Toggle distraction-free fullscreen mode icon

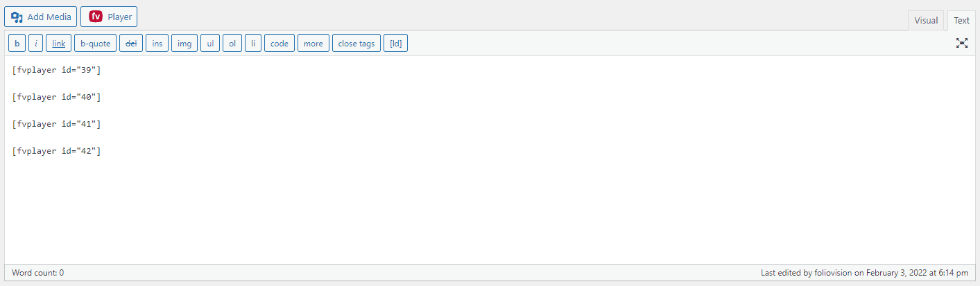coord(962,43)
